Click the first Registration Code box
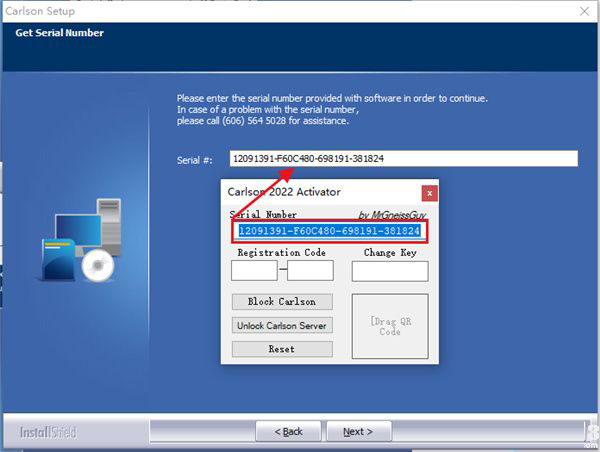This screenshot has width=600, height=452. [254, 271]
